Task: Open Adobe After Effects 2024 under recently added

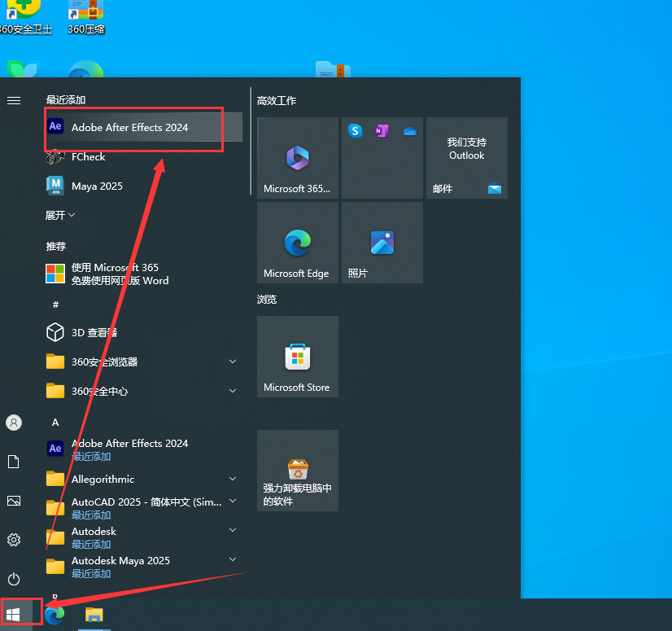Action: pos(143,127)
